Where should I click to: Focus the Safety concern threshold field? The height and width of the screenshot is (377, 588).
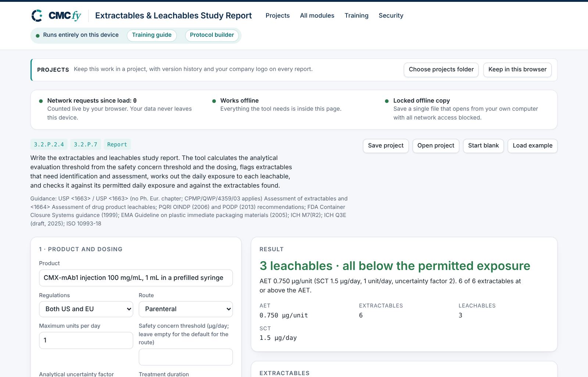186,357
